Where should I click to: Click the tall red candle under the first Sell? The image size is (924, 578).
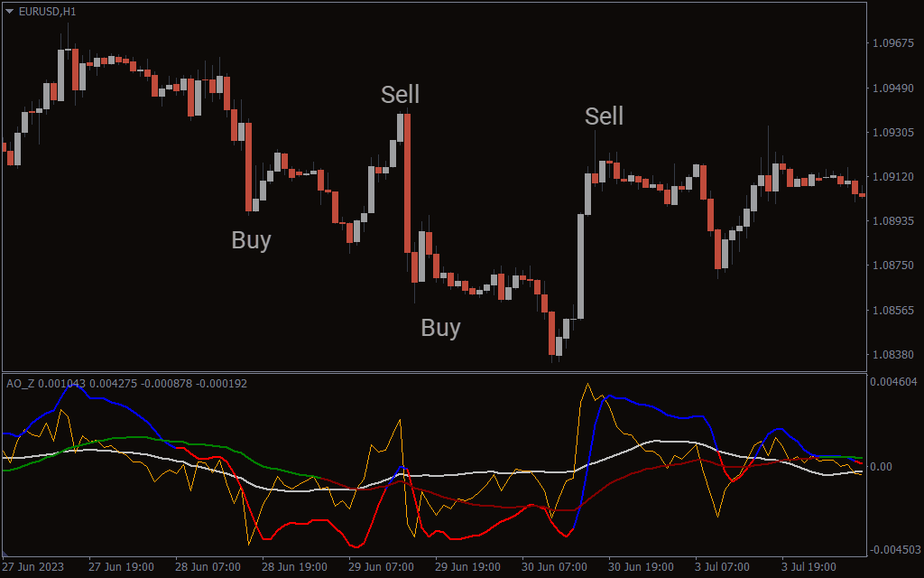pos(408,181)
